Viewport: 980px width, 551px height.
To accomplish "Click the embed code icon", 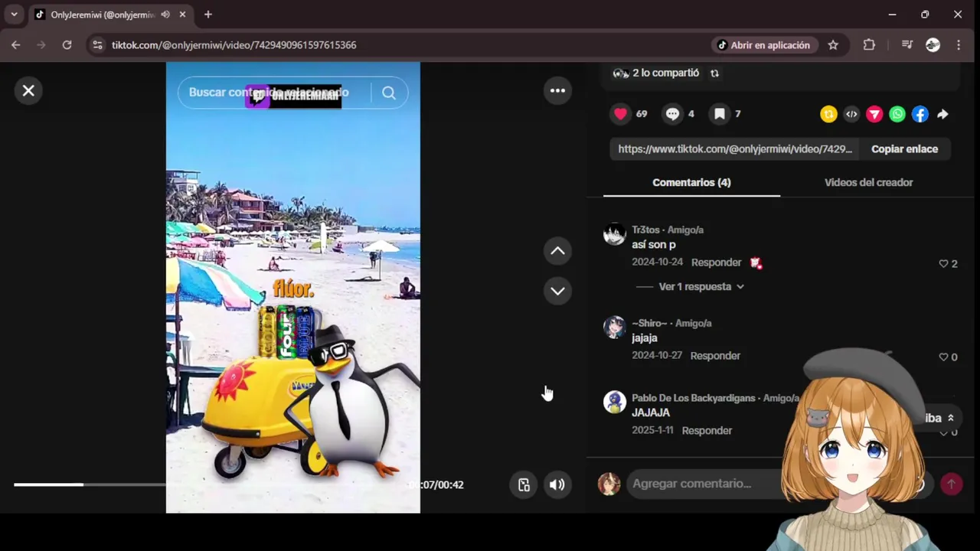I will pyautogui.click(x=851, y=114).
